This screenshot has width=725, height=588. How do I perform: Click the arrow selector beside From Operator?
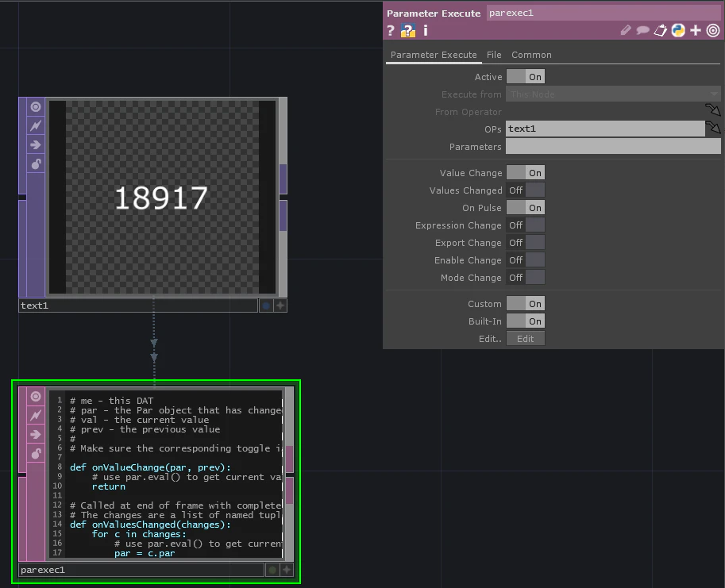point(713,110)
